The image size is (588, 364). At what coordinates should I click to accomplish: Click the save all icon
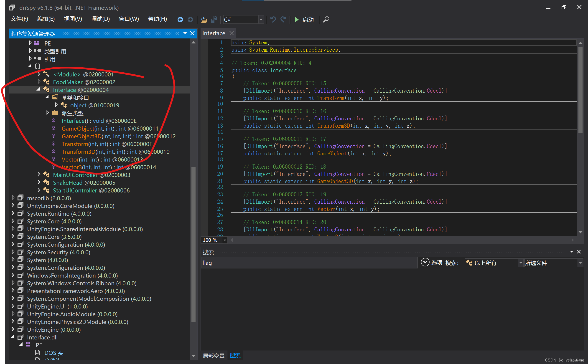point(214,20)
